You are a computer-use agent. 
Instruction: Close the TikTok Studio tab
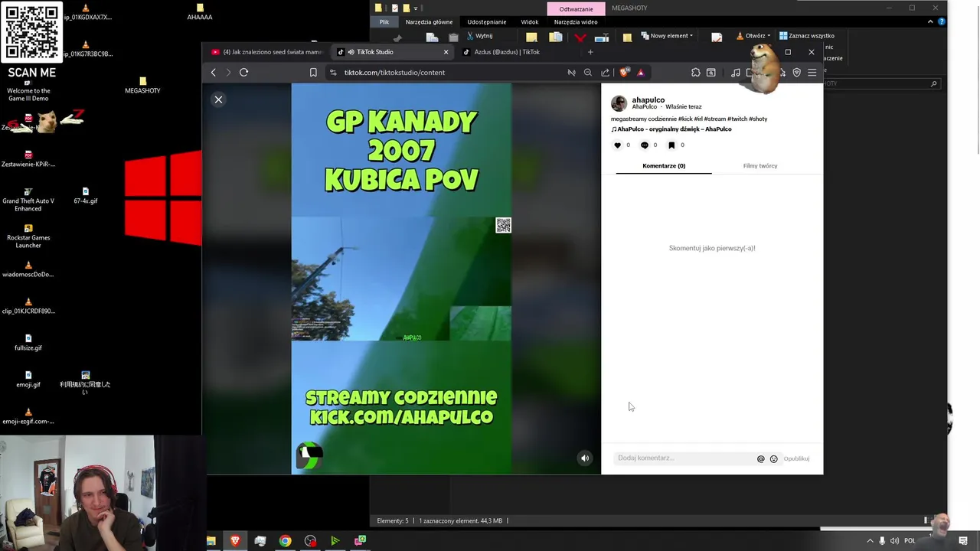(x=446, y=52)
